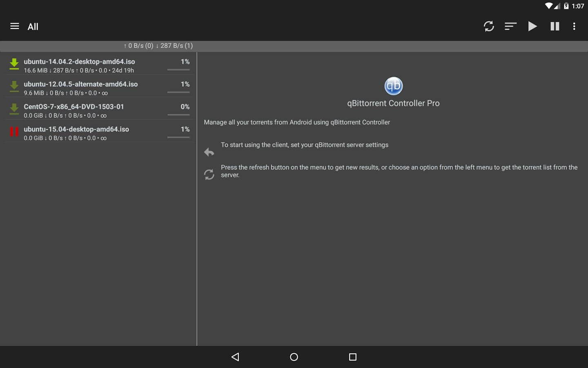The height and width of the screenshot is (368, 588).
Task: Click red paused icon of ubuntu-15.04 torrent
Action: 14,132
